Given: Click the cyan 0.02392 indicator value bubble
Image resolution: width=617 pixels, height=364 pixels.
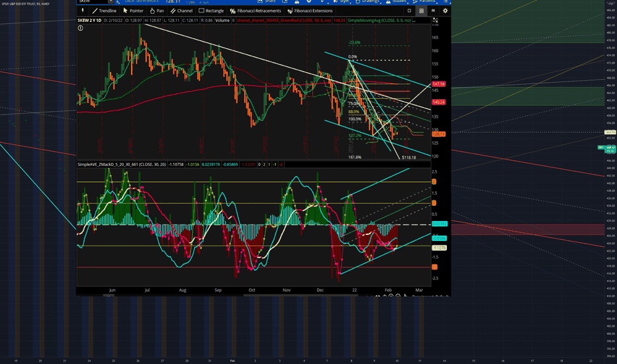Looking at the screenshot, I should tap(440, 224).
